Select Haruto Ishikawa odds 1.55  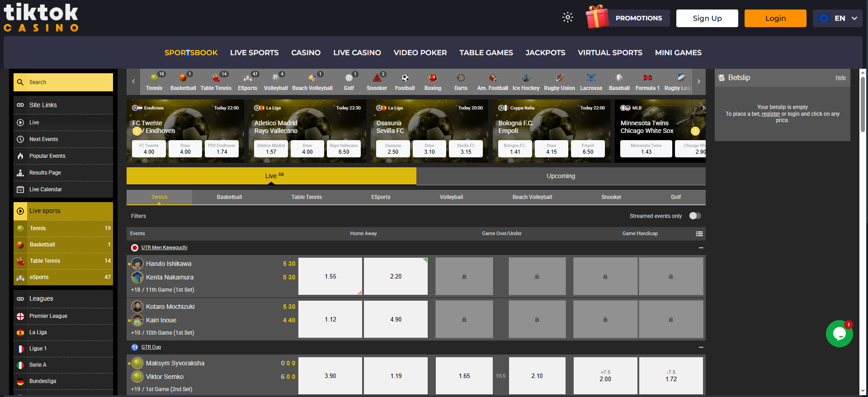[330, 276]
